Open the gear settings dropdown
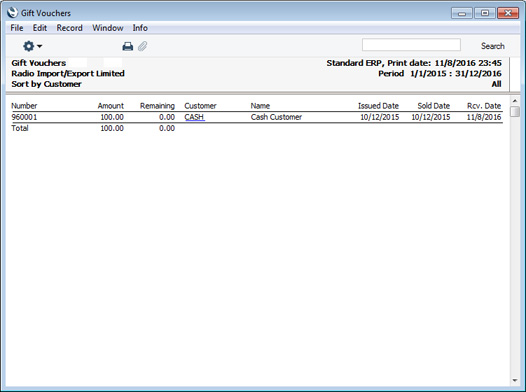The image size is (526, 392). point(32,46)
